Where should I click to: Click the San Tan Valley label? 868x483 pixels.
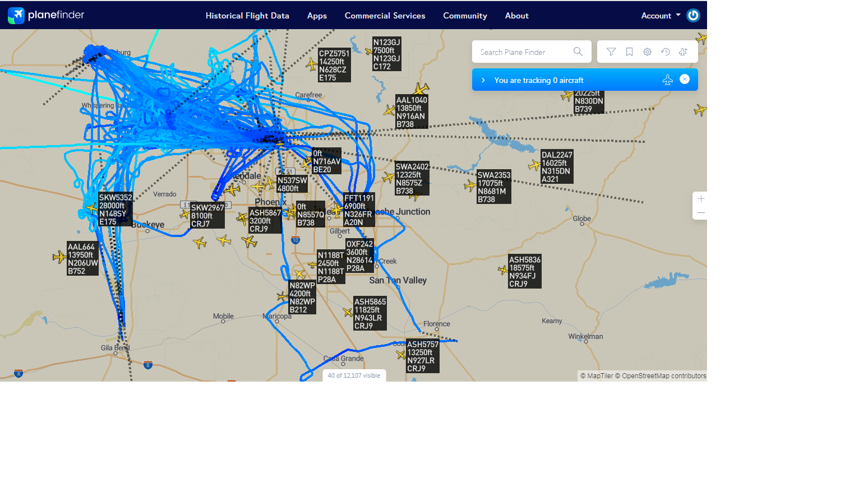pyautogui.click(x=398, y=280)
